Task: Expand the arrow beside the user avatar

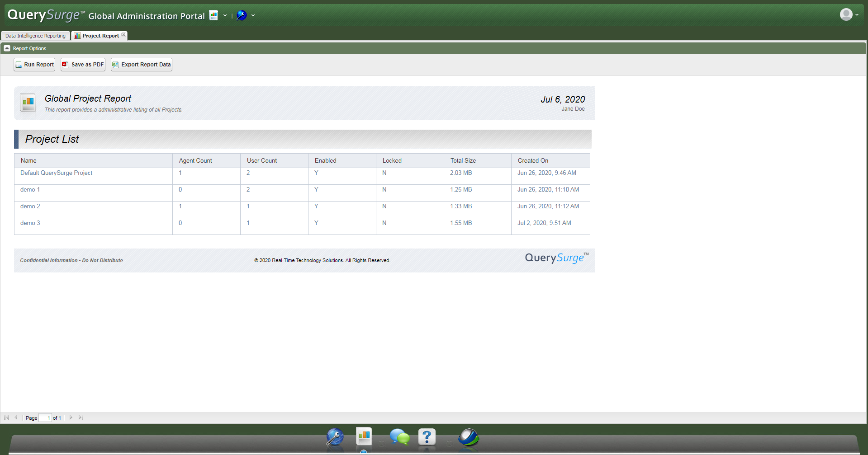Action: pyautogui.click(x=857, y=15)
